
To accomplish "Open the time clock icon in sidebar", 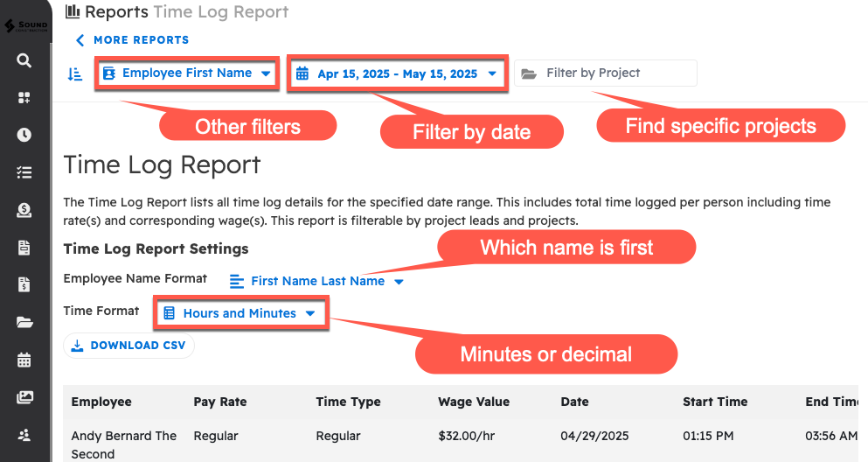I will [x=24, y=135].
